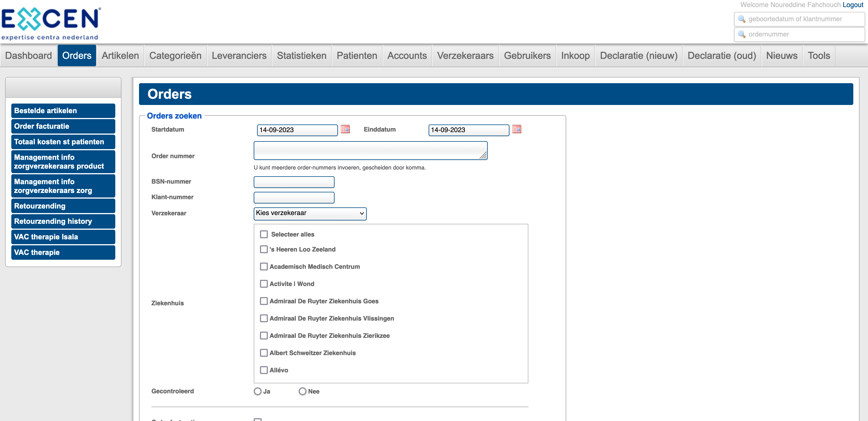
Task: Click the BSN-nummer input field
Action: click(x=294, y=182)
